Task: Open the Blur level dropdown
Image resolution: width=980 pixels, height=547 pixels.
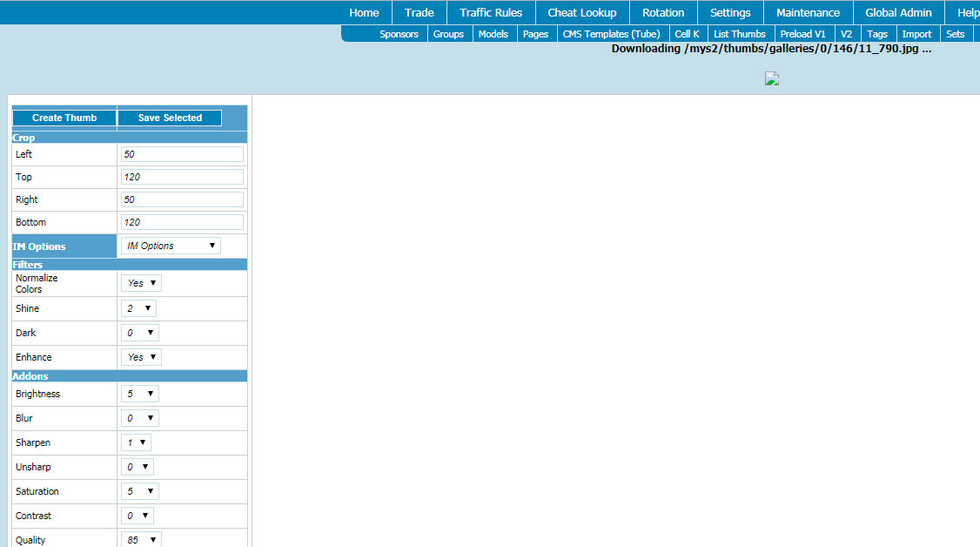Action: point(139,418)
